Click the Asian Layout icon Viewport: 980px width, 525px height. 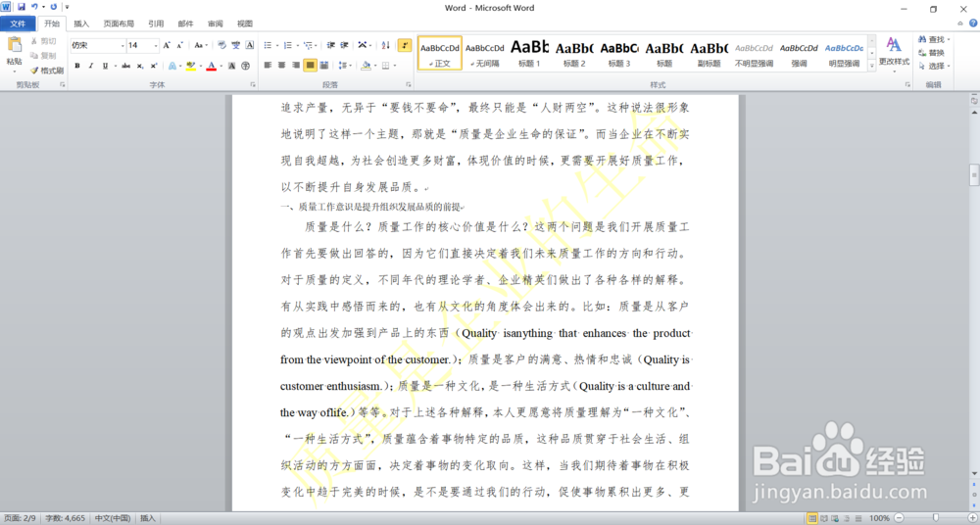click(363, 45)
